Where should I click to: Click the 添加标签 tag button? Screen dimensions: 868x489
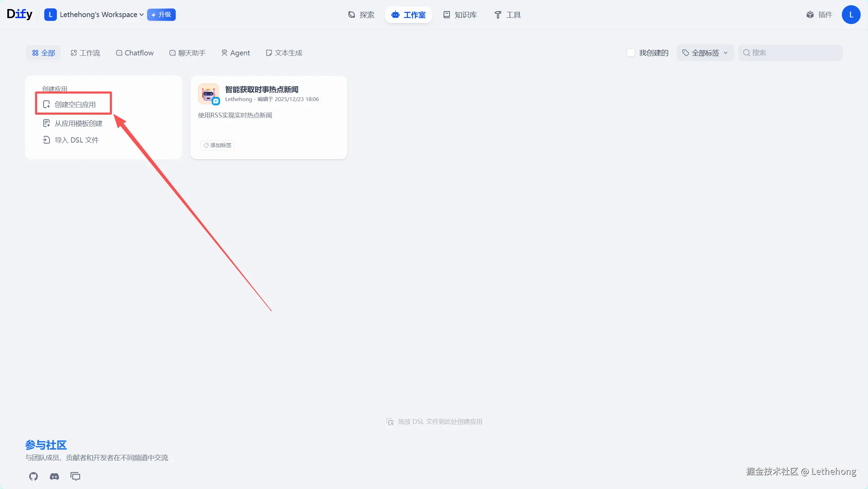click(x=217, y=145)
